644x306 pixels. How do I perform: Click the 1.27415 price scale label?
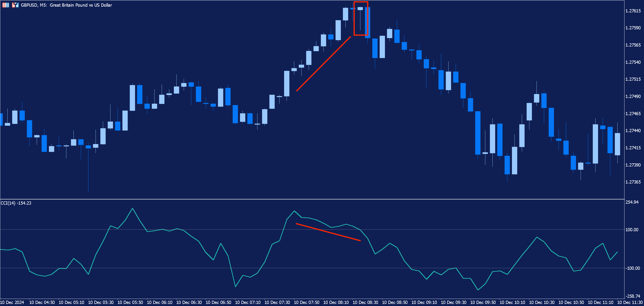coord(633,148)
